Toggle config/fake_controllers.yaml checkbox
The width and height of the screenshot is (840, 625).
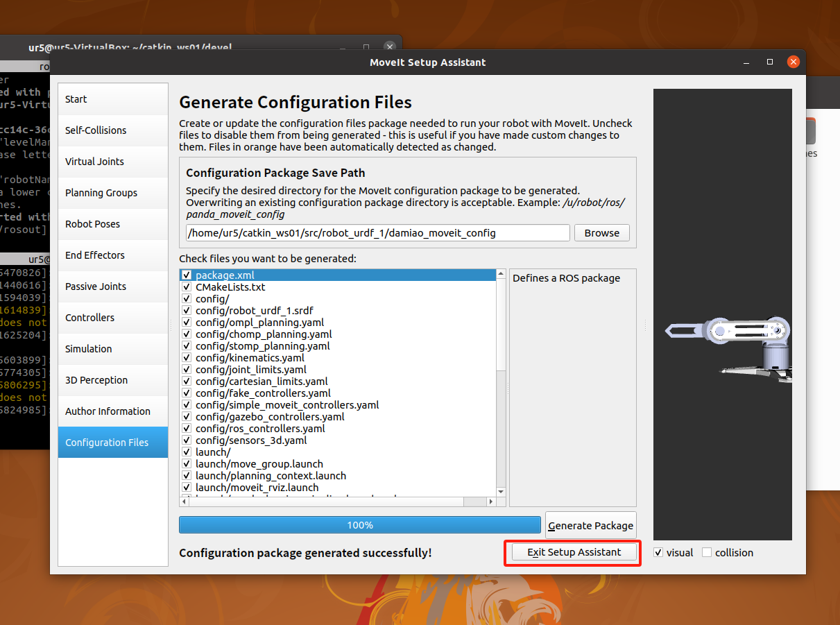[187, 393]
